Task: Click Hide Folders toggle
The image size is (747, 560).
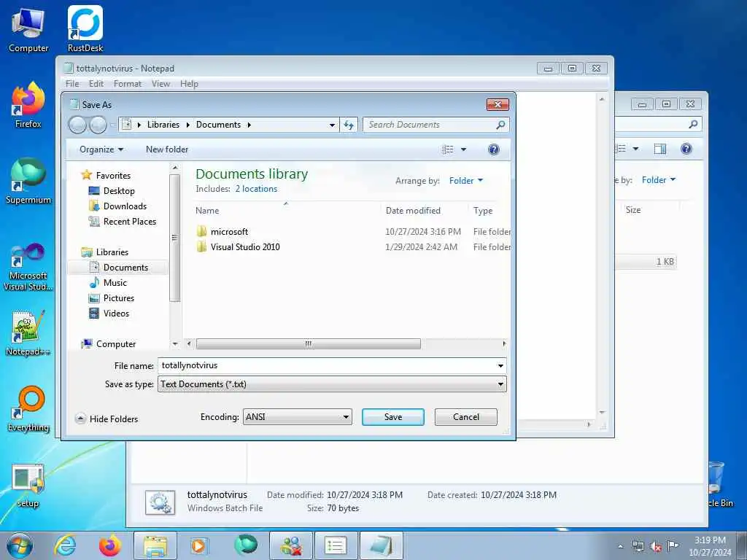Action: pyautogui.click(x=107, y=419)
